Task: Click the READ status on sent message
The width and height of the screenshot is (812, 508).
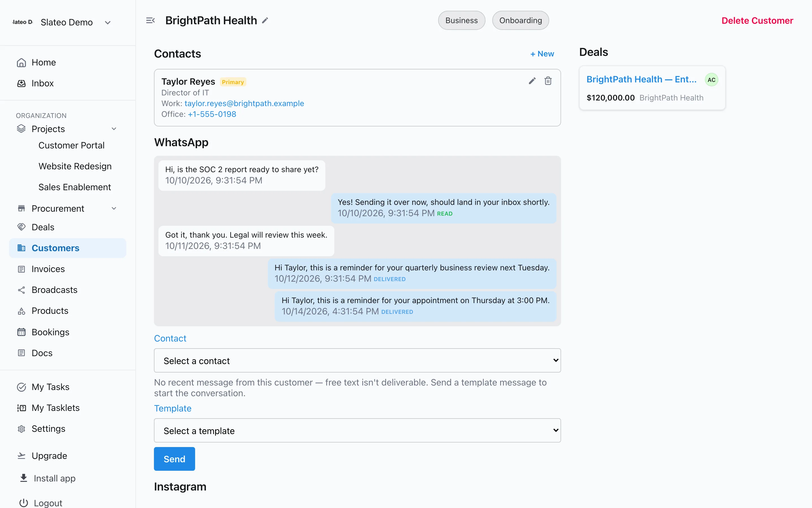Action: point(445,214)
